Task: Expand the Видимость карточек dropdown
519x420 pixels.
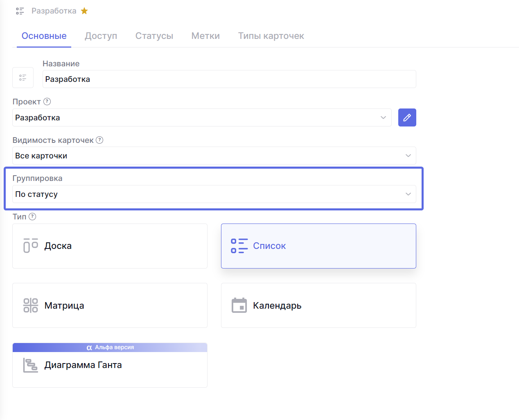Action: click(214, 156)
